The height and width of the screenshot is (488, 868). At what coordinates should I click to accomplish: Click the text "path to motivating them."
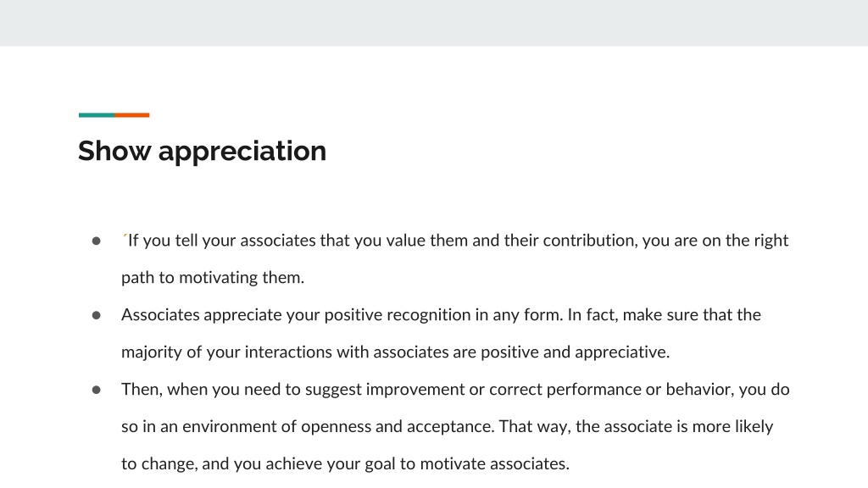pyautogui.click(x=213, y=277)
